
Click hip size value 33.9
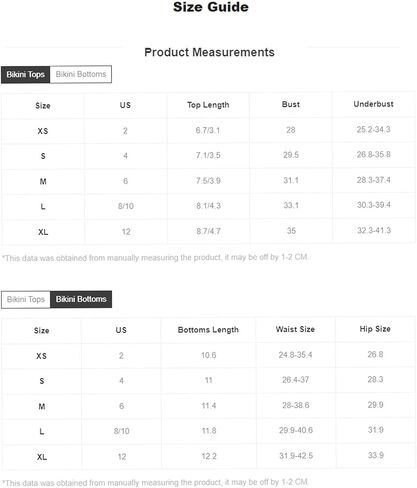376,455
